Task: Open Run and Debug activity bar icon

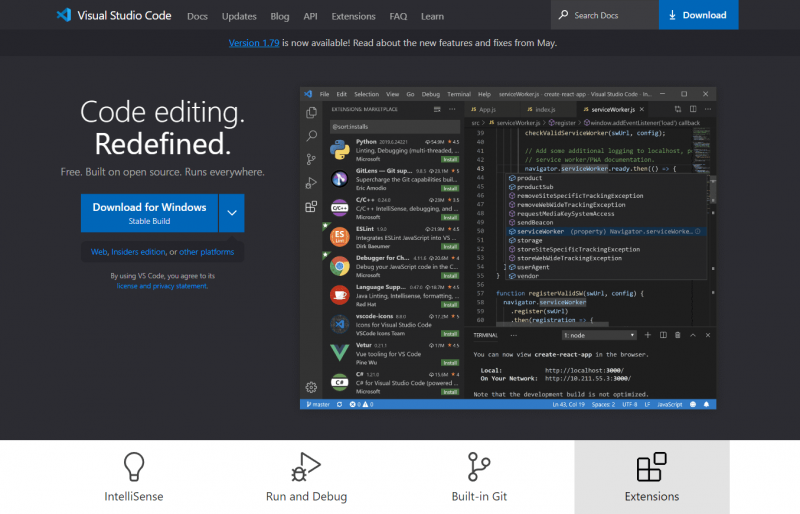Action: [x=311, y=183]
